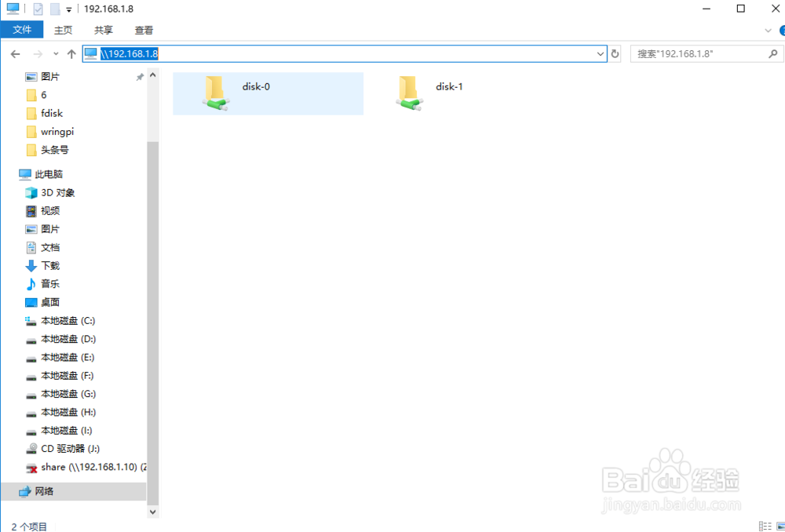Open the disk-0 shared folder icon

tap(217, 93)
